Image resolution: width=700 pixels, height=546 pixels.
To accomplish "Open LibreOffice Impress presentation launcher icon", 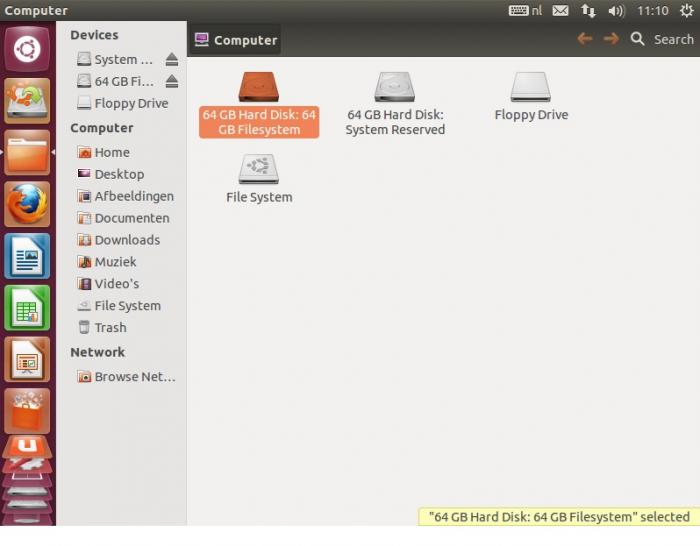I will click(x=27, y=359).
